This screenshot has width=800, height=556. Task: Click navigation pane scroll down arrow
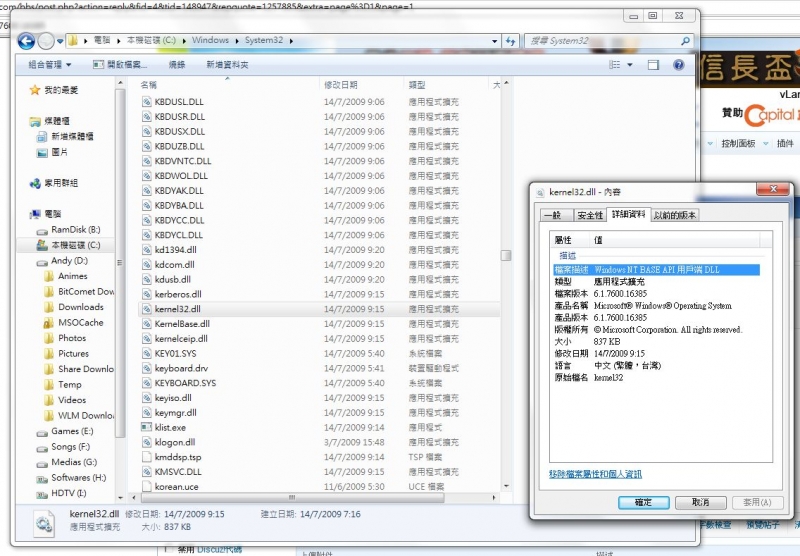(120, 498)
